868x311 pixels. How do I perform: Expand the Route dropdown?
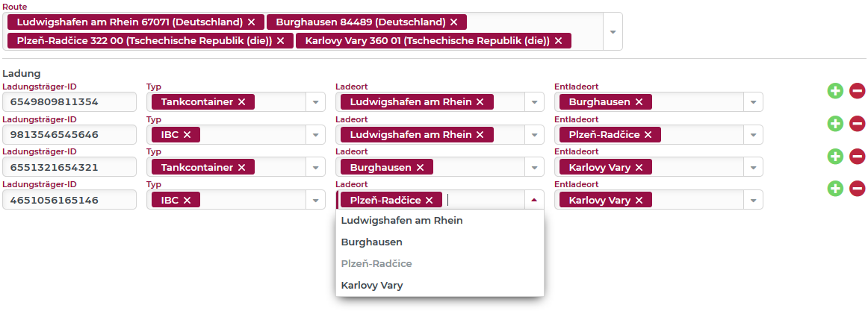(613, 32)
